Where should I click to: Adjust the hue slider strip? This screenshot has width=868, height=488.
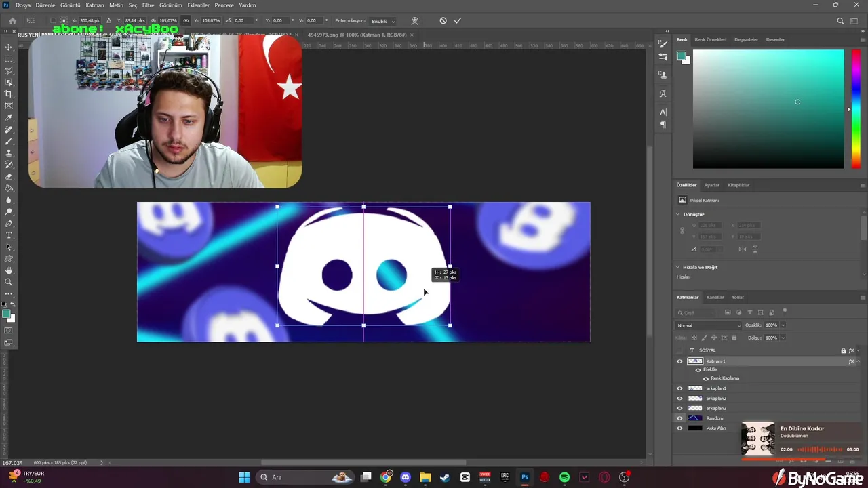pos(856,109)
